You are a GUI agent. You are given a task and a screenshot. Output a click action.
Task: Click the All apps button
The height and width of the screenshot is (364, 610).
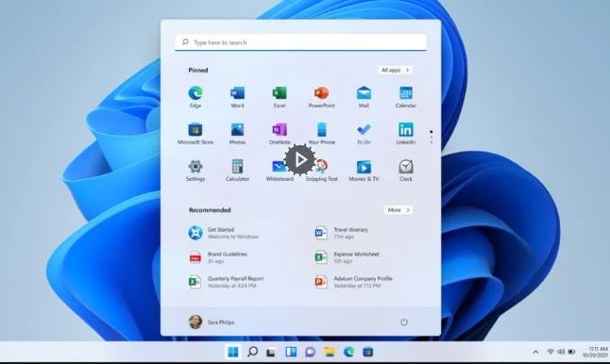coord(396,70)
